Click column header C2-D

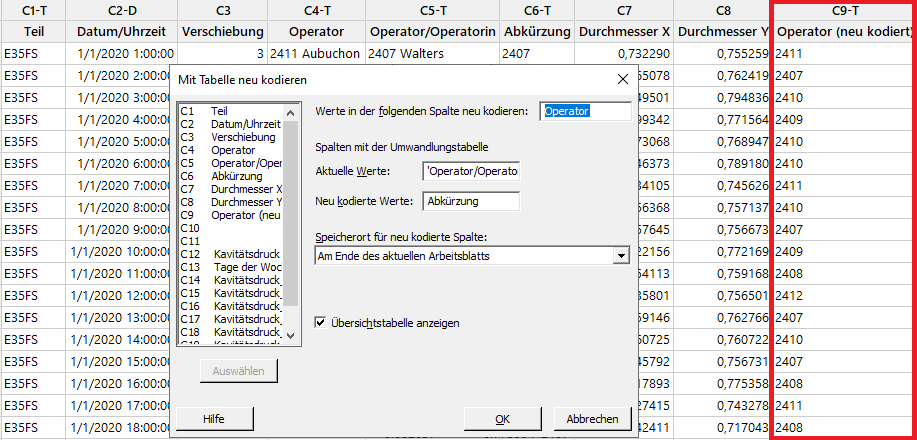122,10
